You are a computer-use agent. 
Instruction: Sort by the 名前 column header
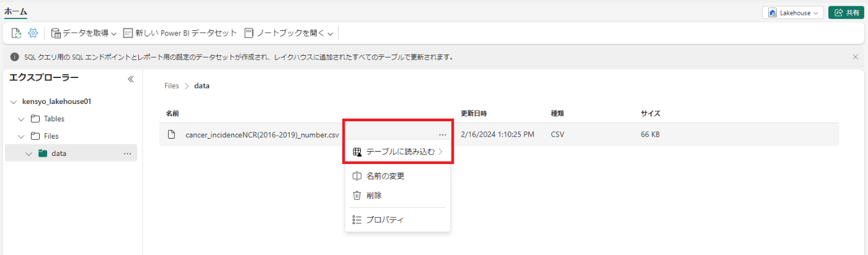(x=172, y=114)
